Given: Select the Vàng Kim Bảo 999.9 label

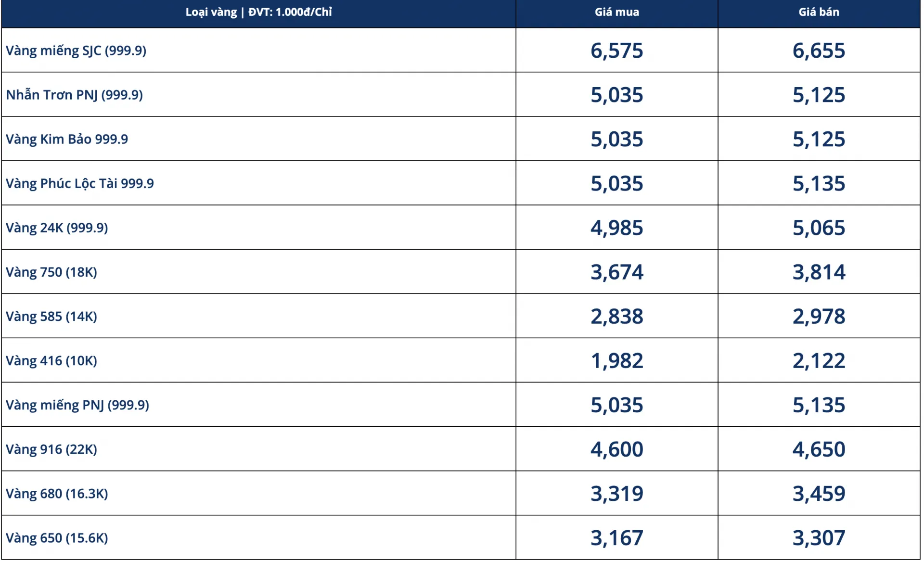Looking at the screenshot, I should (x=67, y=139).
